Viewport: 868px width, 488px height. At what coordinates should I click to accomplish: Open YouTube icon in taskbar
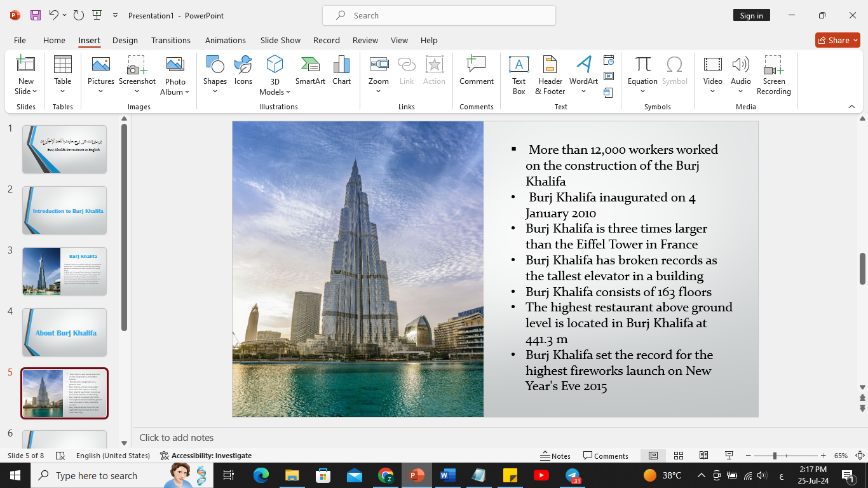541,475
